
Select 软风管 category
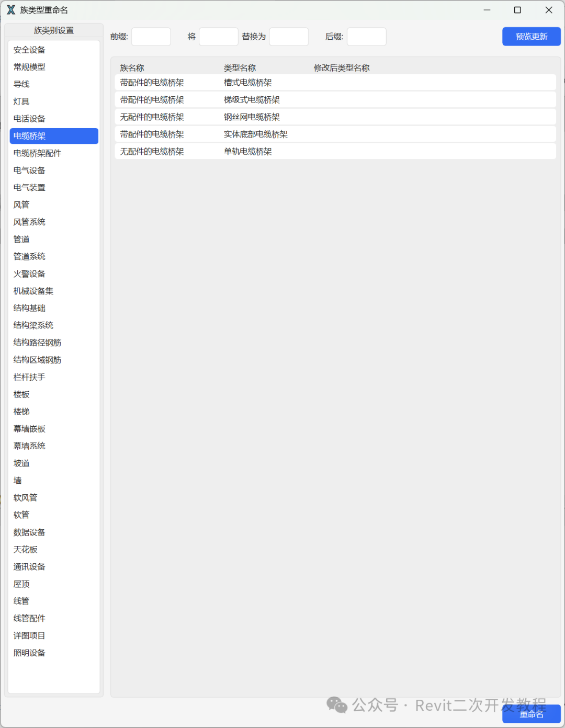tap(54, 498)
